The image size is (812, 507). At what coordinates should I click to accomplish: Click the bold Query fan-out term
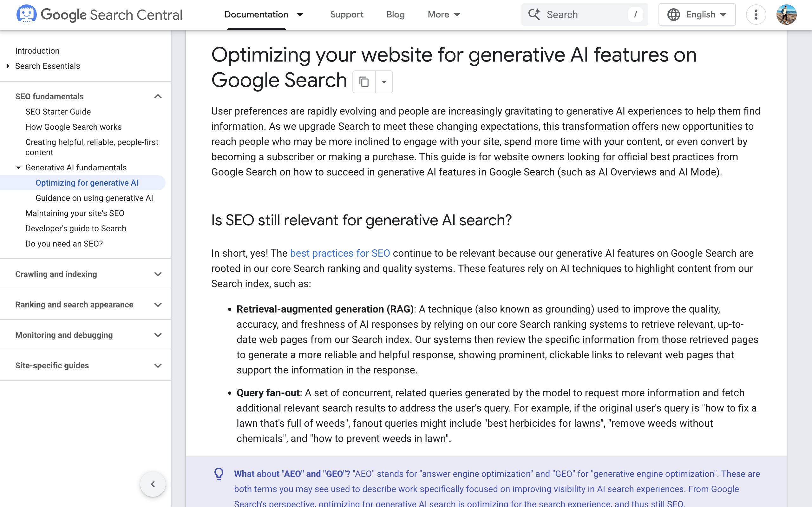(x=268, y=393)
